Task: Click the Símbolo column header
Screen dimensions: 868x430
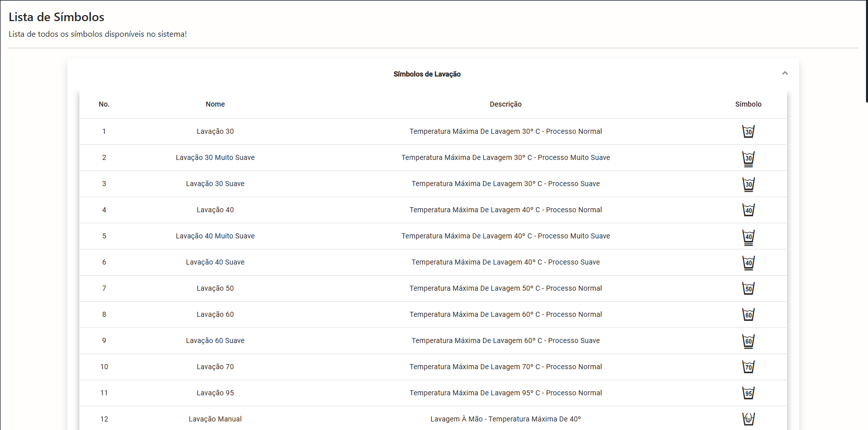Action: tap(748, 104)
